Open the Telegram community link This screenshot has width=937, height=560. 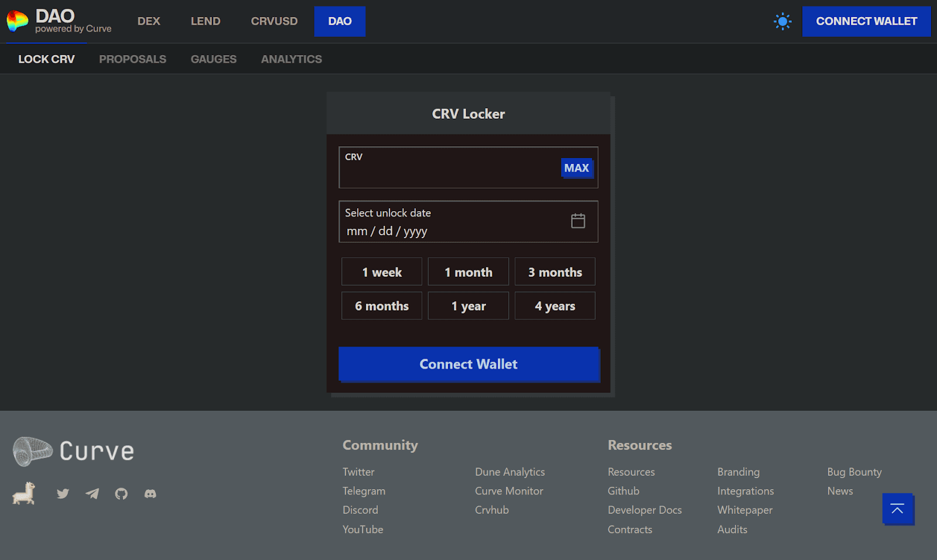[x=364, y=491]
